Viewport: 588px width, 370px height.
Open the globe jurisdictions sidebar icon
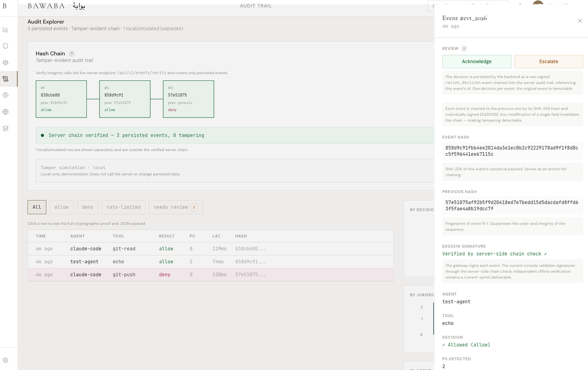coord(6,112)
